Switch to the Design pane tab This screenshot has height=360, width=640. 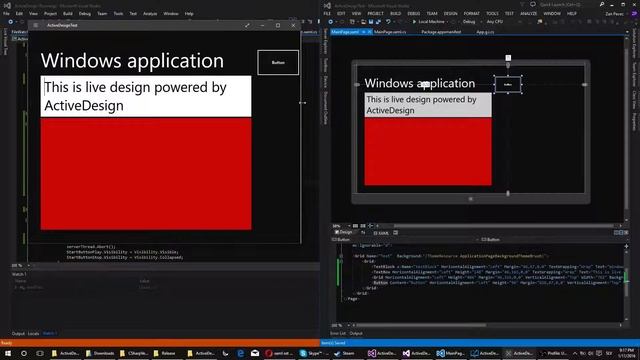(343, 232)
